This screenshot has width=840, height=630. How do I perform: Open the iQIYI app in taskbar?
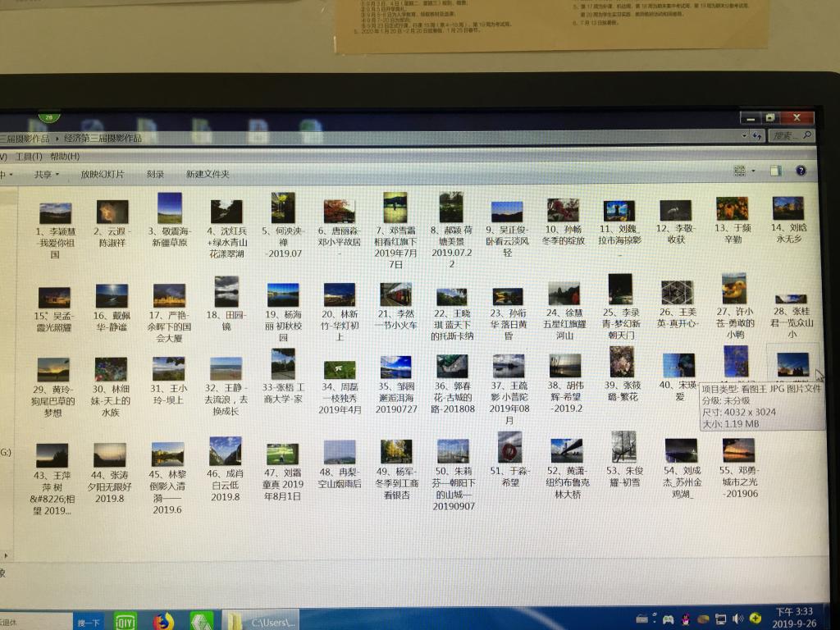tap(125, 621)
